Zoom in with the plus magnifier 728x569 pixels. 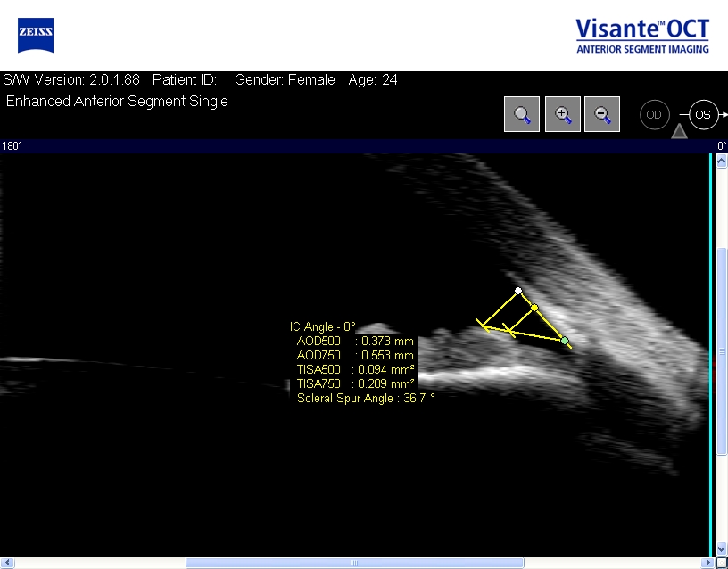click(563, 114)
